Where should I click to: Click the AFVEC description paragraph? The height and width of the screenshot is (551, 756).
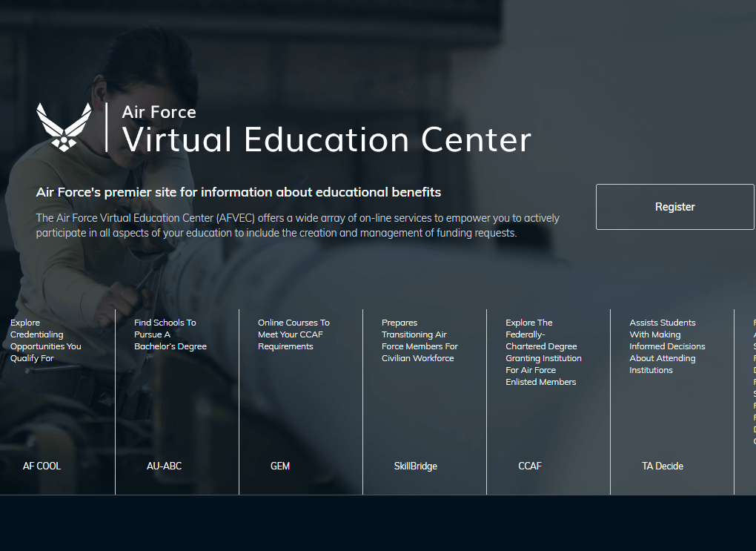tap(297, 225)
